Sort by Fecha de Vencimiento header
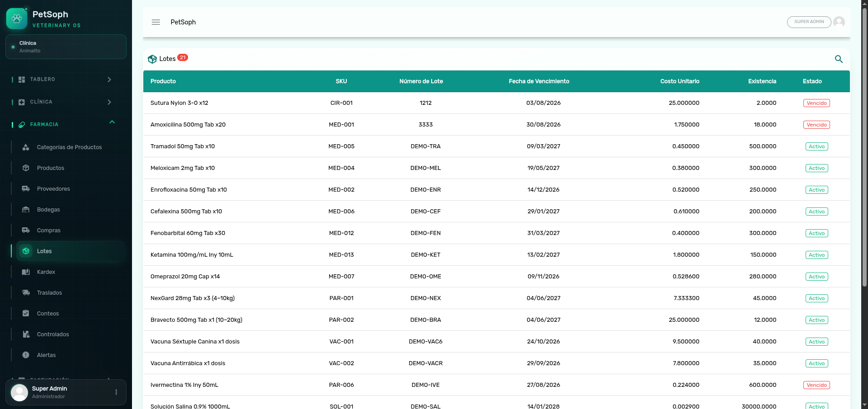 pyautogui.click(x=539, y=81)
